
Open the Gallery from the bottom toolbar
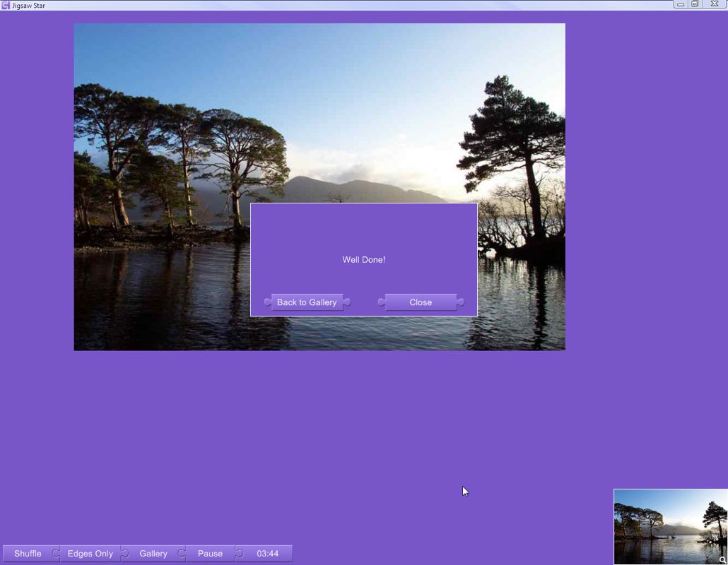(153, 554)
